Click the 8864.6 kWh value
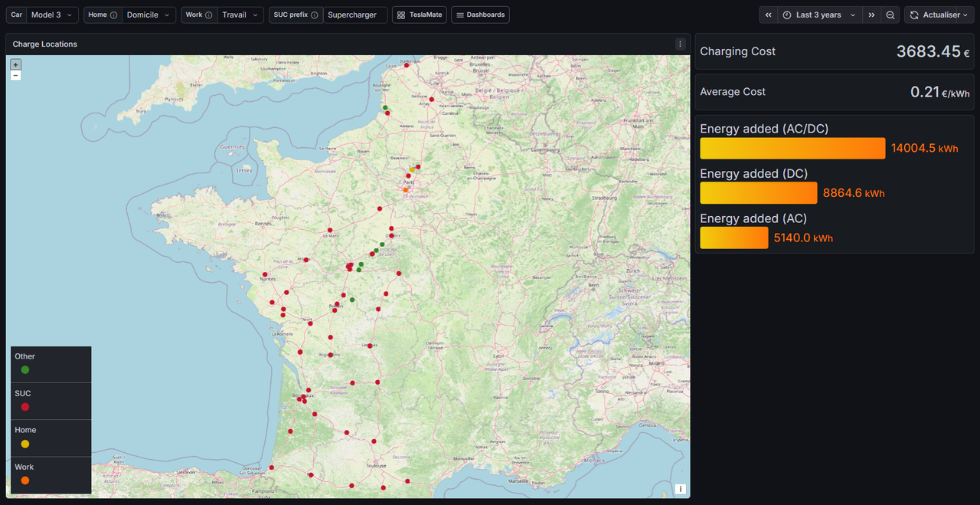This screenshot has height=505, width=980. tap(854, 194)
